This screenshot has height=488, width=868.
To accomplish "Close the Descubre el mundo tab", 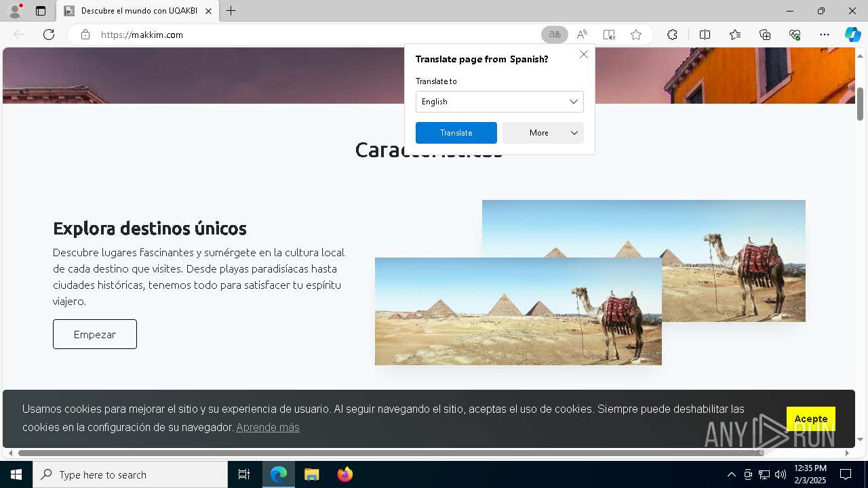I will click(x=208, y=11).
